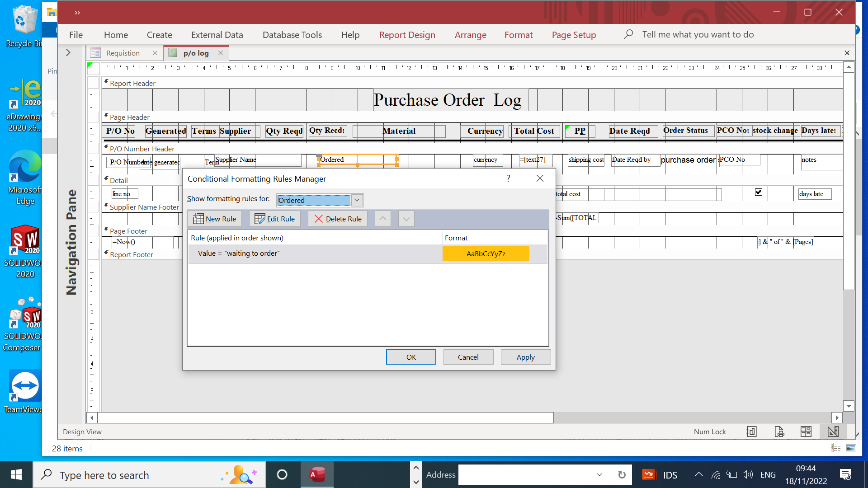Click the Delete Rule button
The image size is (868, 488).
[x=338, y=219]
